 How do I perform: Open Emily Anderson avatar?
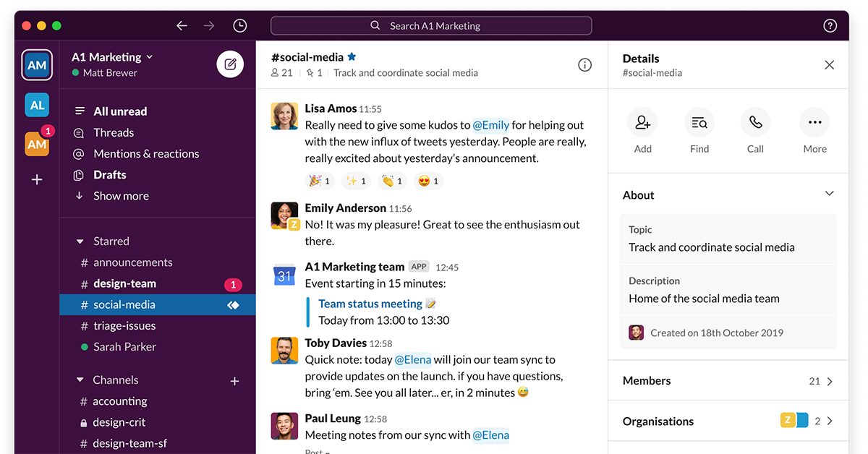coord(284,215)
